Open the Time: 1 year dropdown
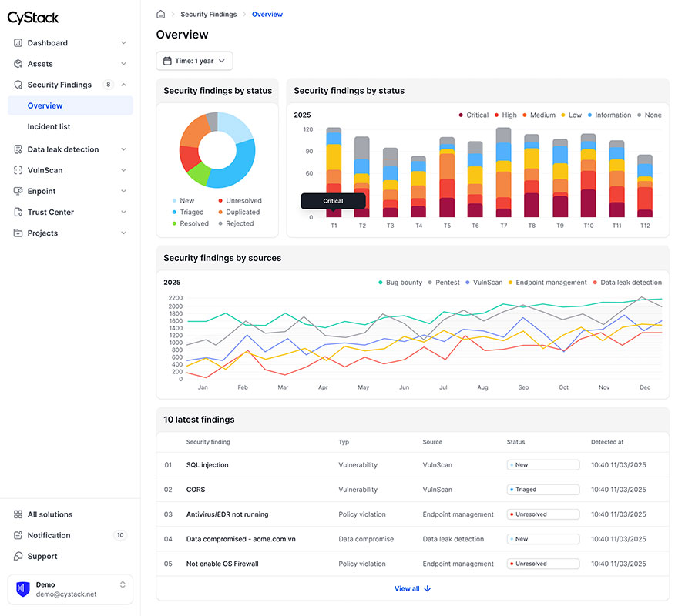Screen dimensions: 685x616 pyautogui.click(x=194, y=61)
